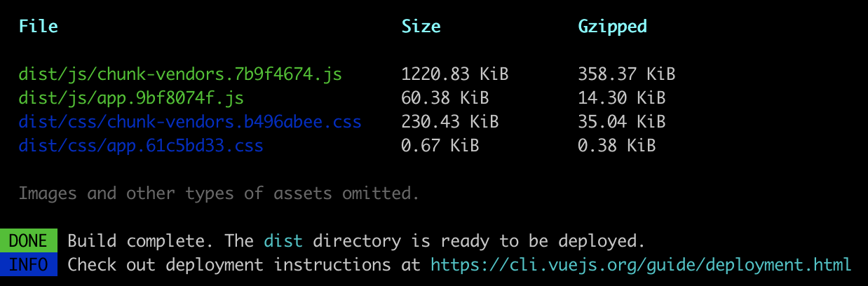Click the 1220.83 KiB size value
The width and height of the screenshot is (868, 286).
coord(454,74)
